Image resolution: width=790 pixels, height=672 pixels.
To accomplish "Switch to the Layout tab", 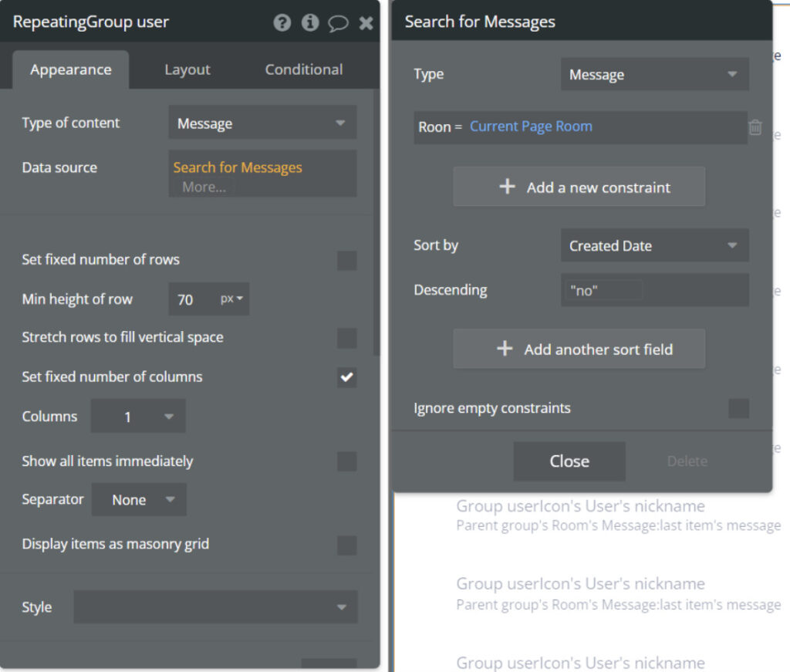I will click(x=187, y=69).
